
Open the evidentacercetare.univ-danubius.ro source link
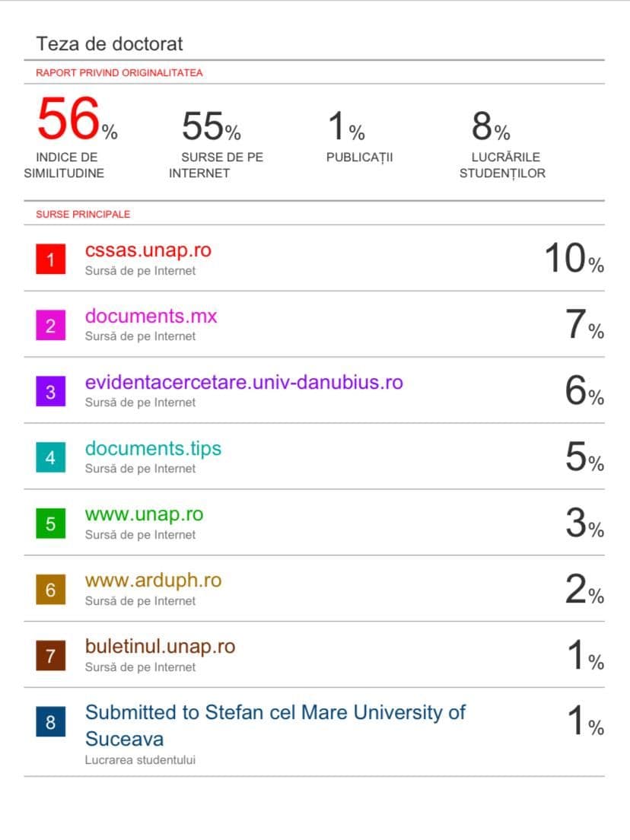[x=243, y=382]
